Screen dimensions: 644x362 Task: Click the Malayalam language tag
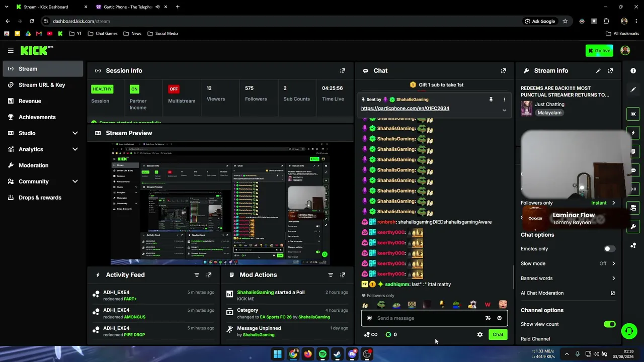click(549, 113)
